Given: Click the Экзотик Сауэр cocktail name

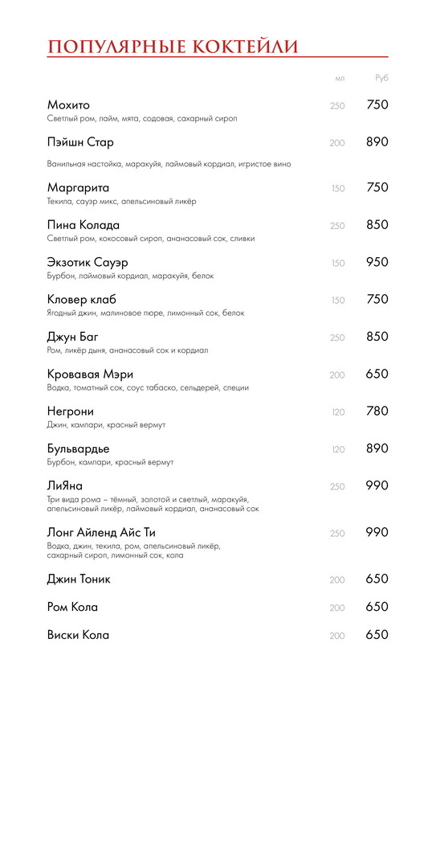Looking at the screenshot, I should pos(88,262).
